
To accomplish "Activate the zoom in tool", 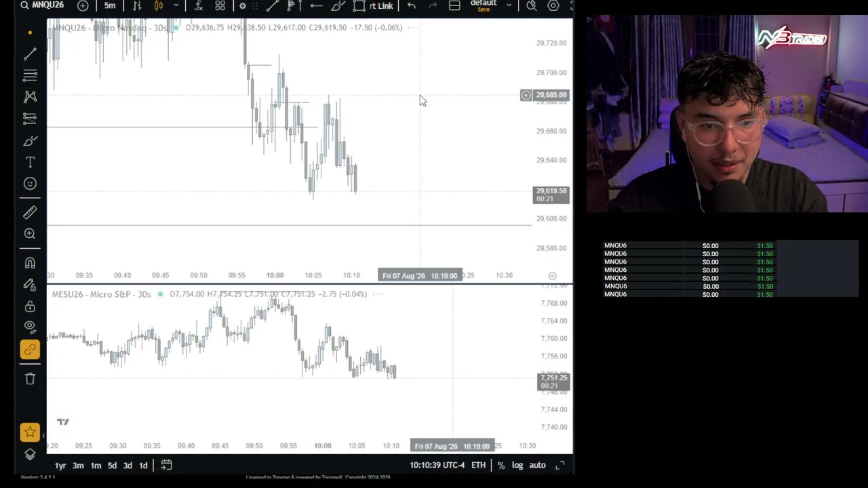I will pos(30,234).
